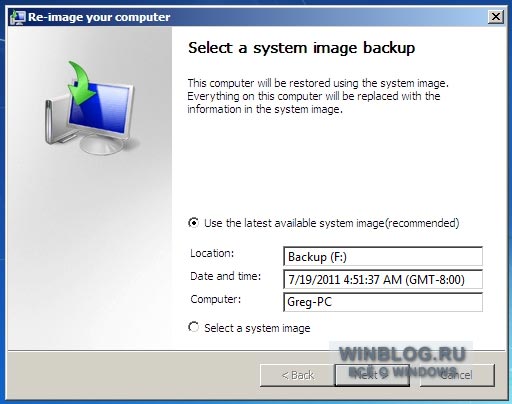Cancel the re-image wizard

point(457,375)
